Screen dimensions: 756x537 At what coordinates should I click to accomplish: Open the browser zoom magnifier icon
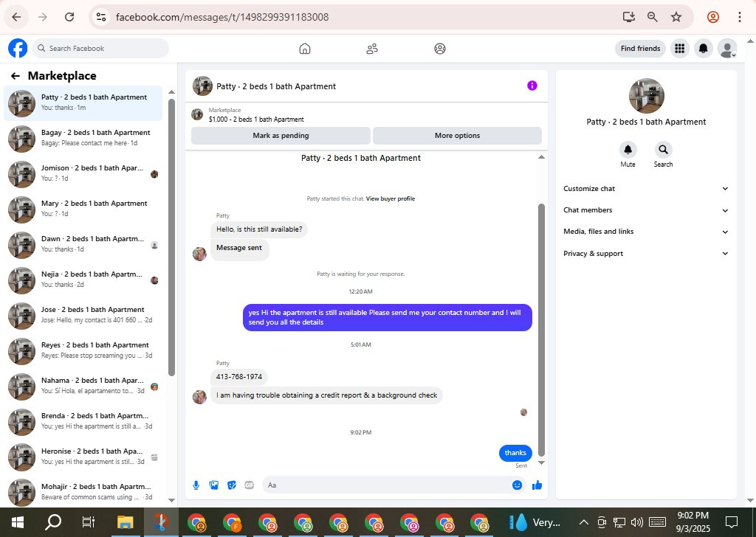(653, 18)
